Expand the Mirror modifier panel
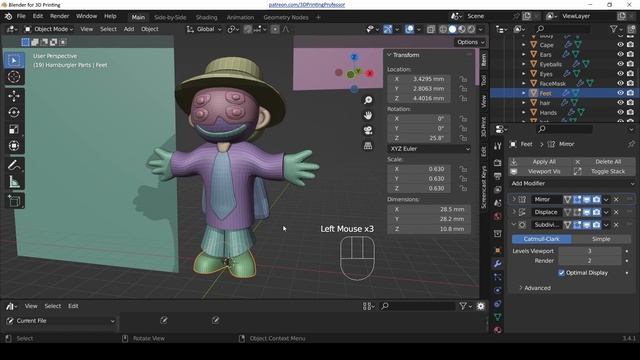The height and width of the screenshot is (360, 640). tap(513, 200)
